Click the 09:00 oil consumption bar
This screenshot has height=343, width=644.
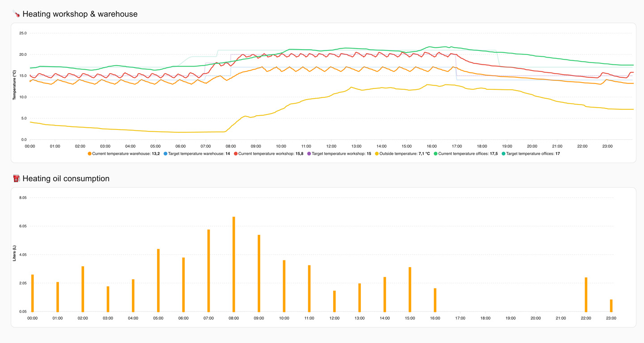coord(259,273)
